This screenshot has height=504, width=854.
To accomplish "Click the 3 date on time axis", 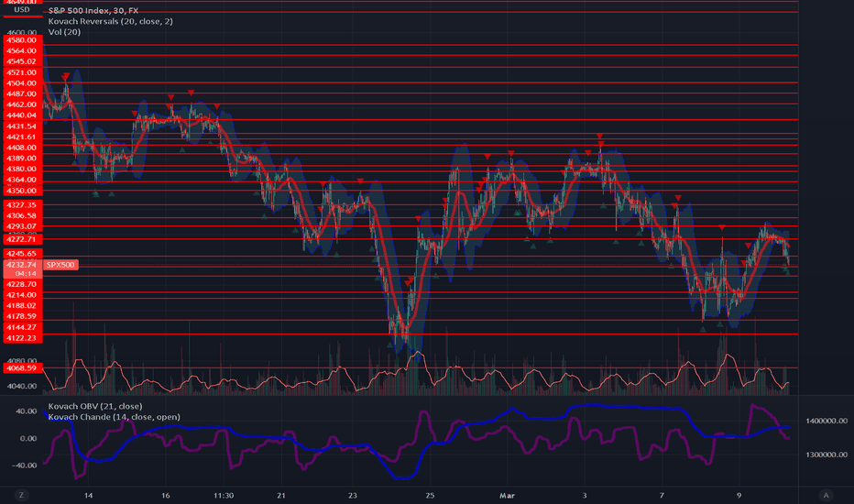I will [x=585, y=495].
